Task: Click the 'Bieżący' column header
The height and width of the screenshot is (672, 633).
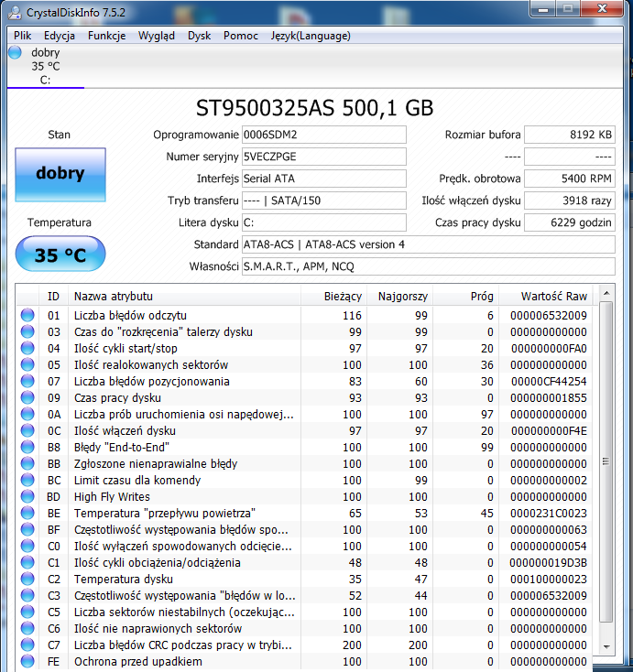Action: [333, 296]
